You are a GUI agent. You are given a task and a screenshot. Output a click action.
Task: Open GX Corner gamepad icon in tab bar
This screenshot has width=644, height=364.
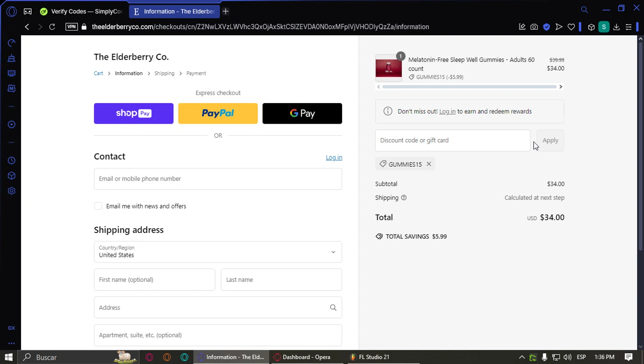tap(27, 12)
